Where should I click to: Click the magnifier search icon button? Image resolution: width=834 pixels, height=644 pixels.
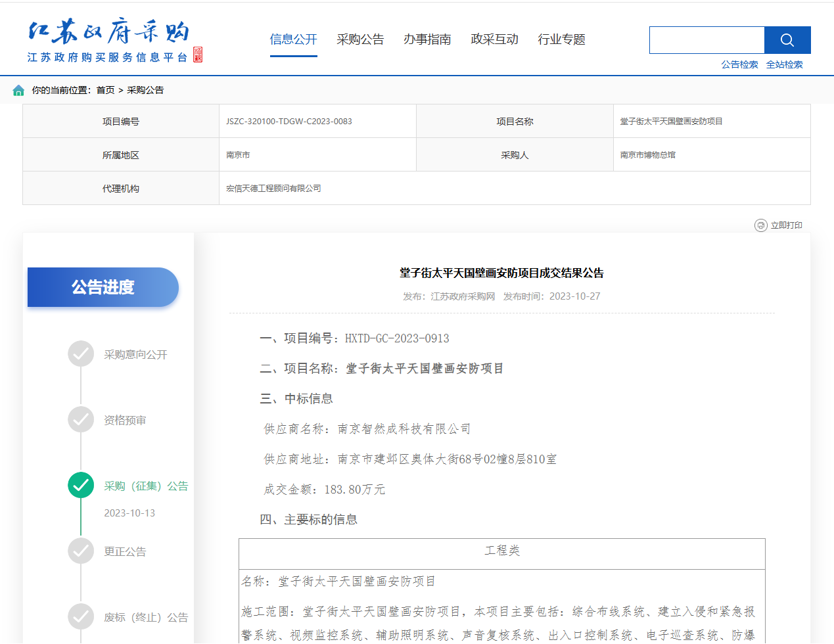[787, 40]
